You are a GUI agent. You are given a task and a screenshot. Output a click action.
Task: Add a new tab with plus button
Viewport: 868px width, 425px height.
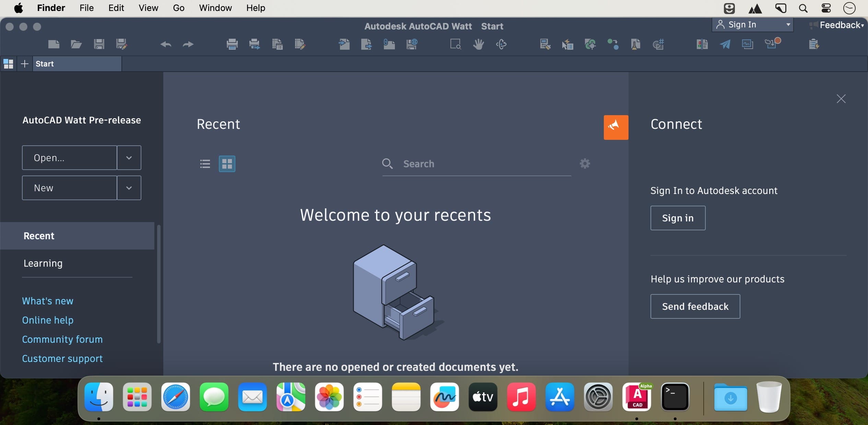pyautogui.click(x=25, y=64)
